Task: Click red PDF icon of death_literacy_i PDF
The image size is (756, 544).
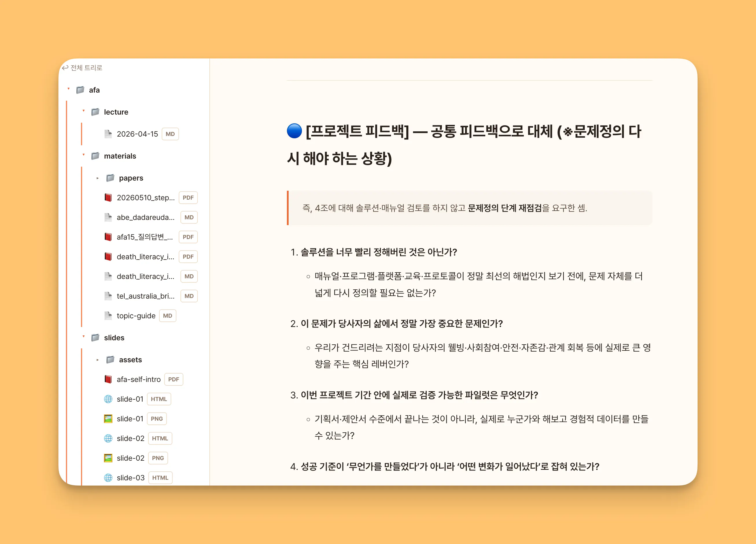Action: pyautogui.click(x=108, y=257)
